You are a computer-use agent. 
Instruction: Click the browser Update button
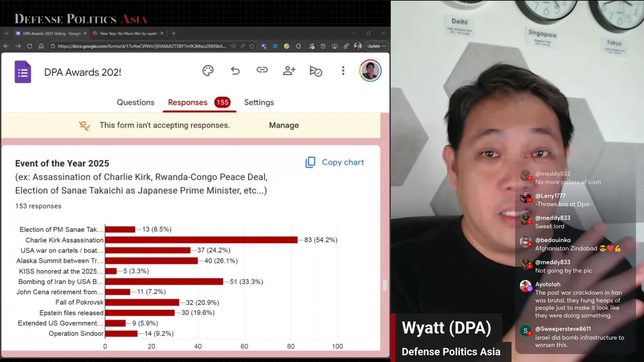pyautogui.click(x=377, y=46)
